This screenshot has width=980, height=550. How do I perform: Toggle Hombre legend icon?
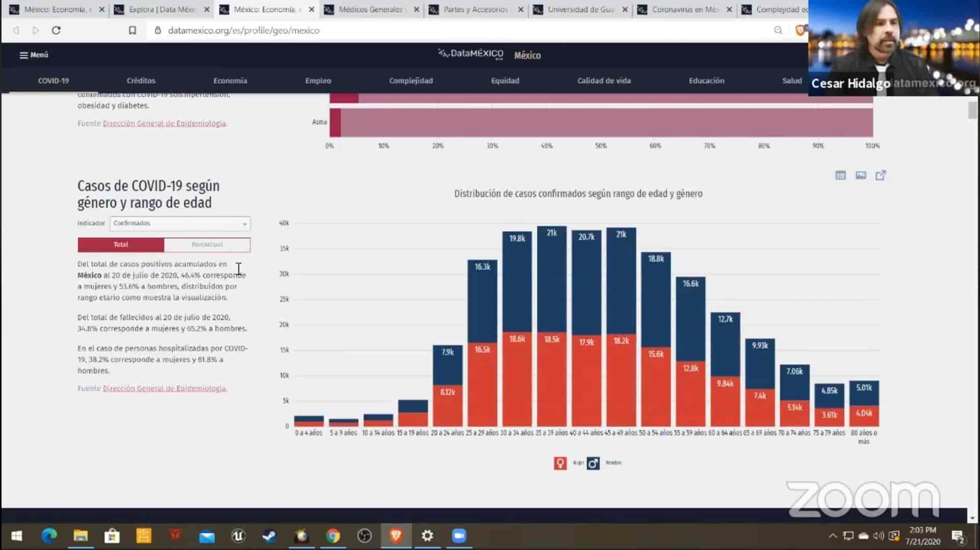(x=593, y=463)
